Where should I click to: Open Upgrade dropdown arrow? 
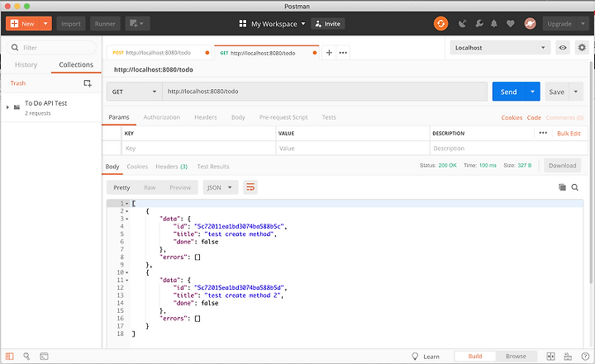[x=583, y=23]
